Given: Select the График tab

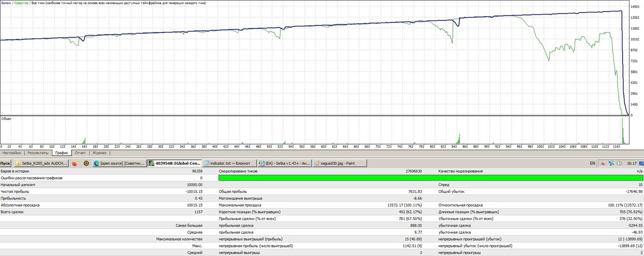Looking at the screenshot, I should click(62, 153).
